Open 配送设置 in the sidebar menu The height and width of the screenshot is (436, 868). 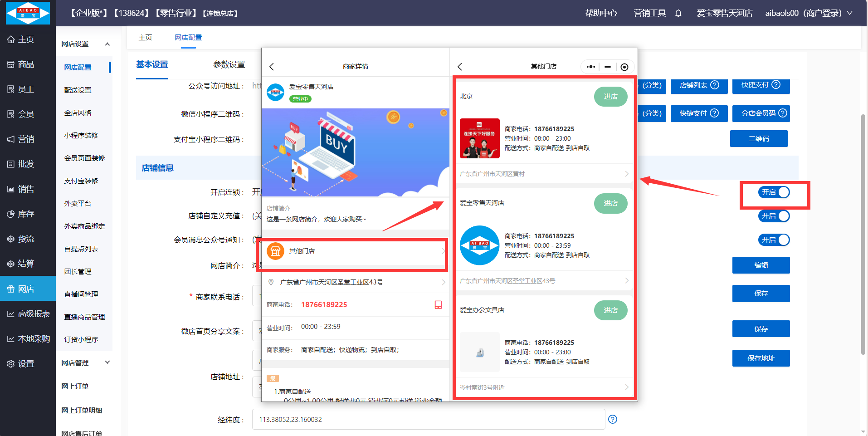78,90
